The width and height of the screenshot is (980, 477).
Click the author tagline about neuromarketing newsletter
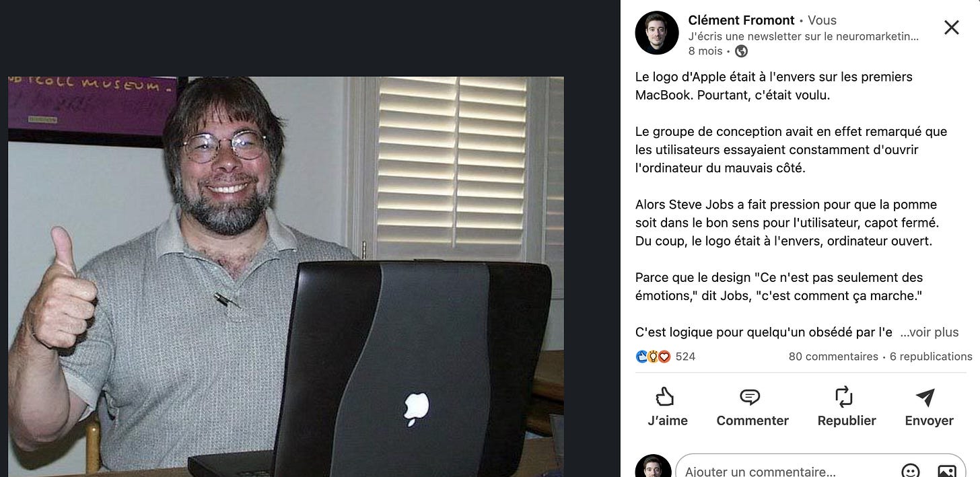[803, 37]
